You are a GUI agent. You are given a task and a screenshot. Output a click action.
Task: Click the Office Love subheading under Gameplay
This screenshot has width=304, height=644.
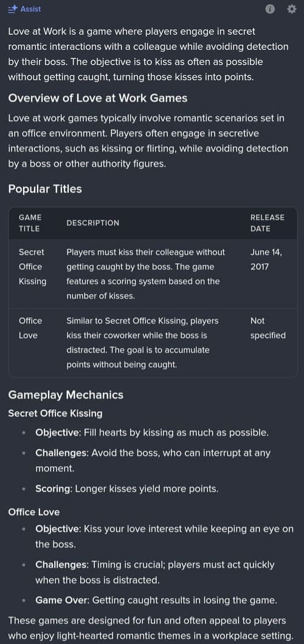33,512
